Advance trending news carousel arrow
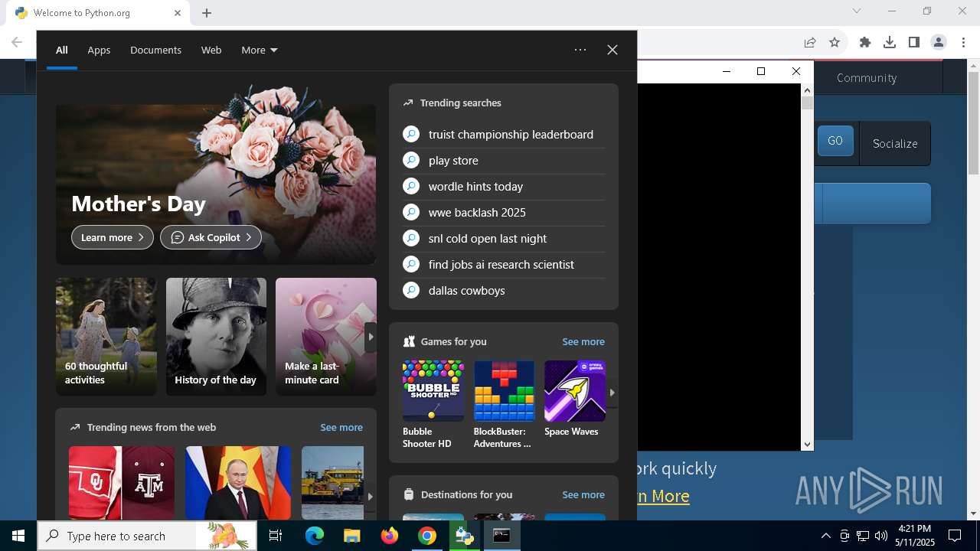Viewport: 980px width, 551px height. (370, 496)
